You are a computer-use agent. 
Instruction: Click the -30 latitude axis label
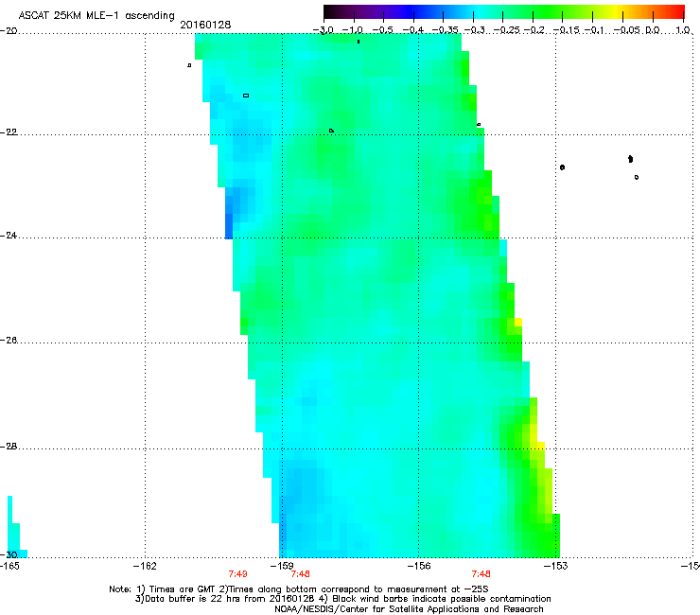(9, 554)
